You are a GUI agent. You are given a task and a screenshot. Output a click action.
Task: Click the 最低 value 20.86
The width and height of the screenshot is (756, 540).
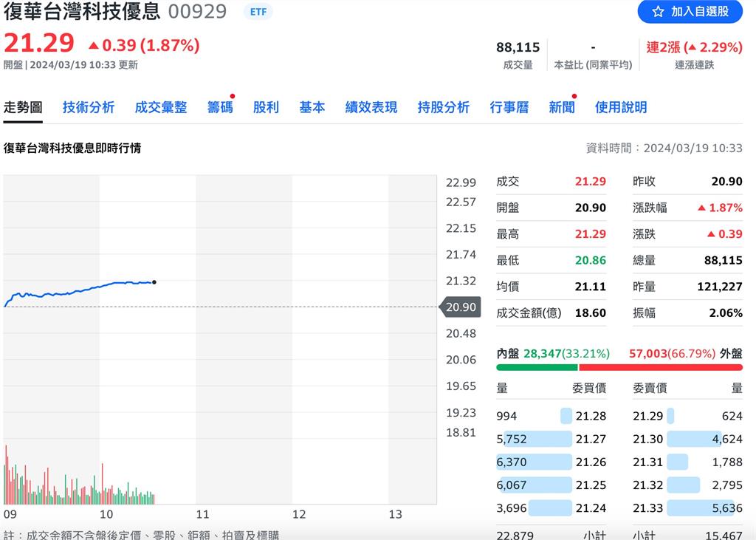[x=590, y=261]
